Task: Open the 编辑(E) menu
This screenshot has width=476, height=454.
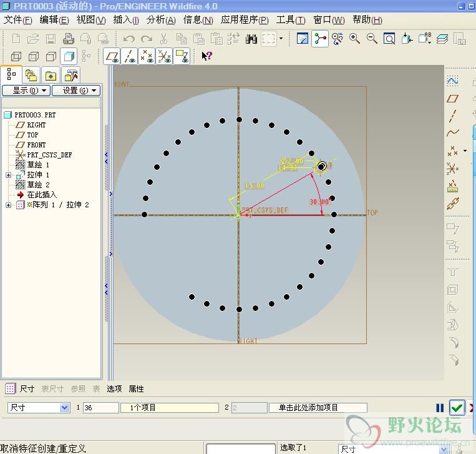Action: [x=54, y=20]
